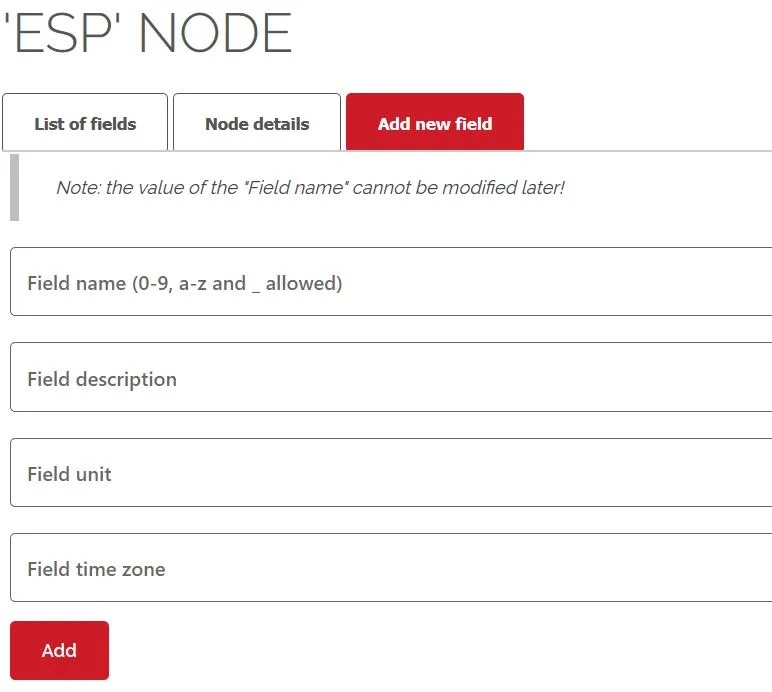Click the red 'Add new field' label text

[435, 124]
